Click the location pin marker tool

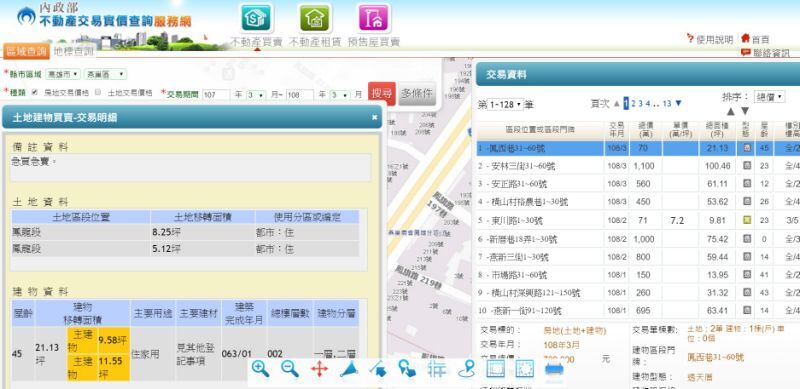[x=466, y=369]
